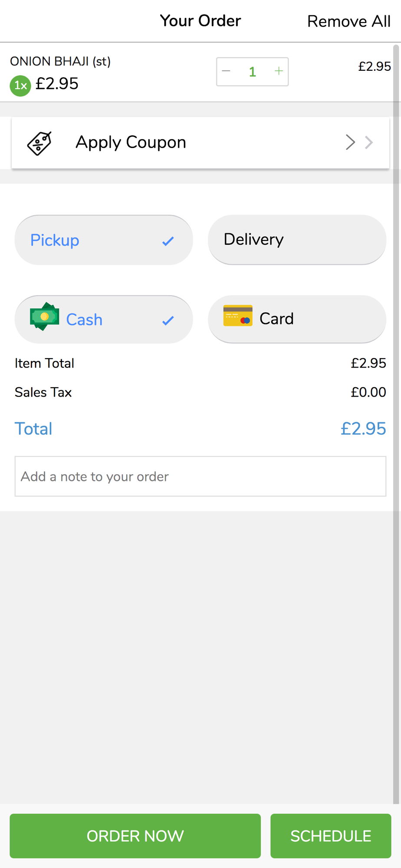Image resolution: width=401 pixels, height=868 pixels.
Task: Expand the Apply Coupon row
Action: (x=200, y=142)
